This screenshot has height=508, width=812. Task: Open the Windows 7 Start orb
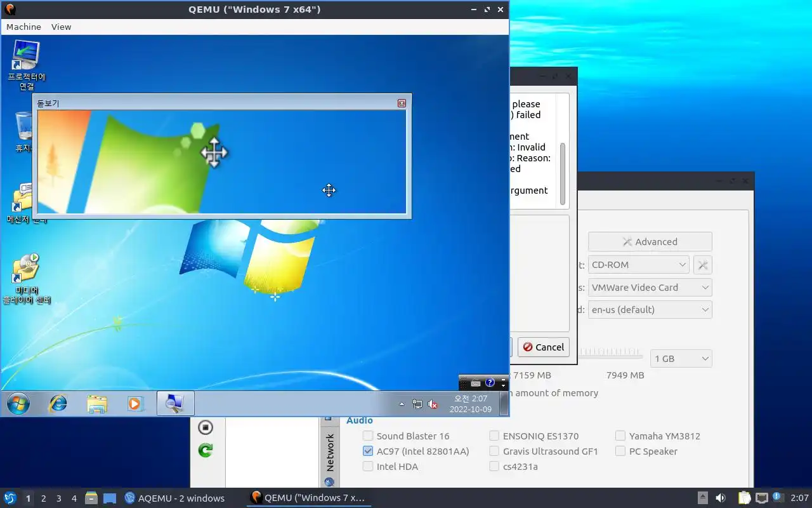pos(18,403)
